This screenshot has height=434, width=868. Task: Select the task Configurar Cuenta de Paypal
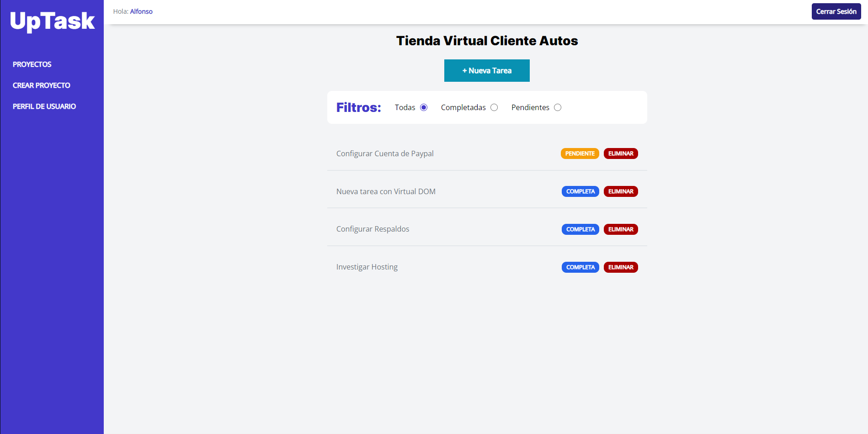point(384,153)
